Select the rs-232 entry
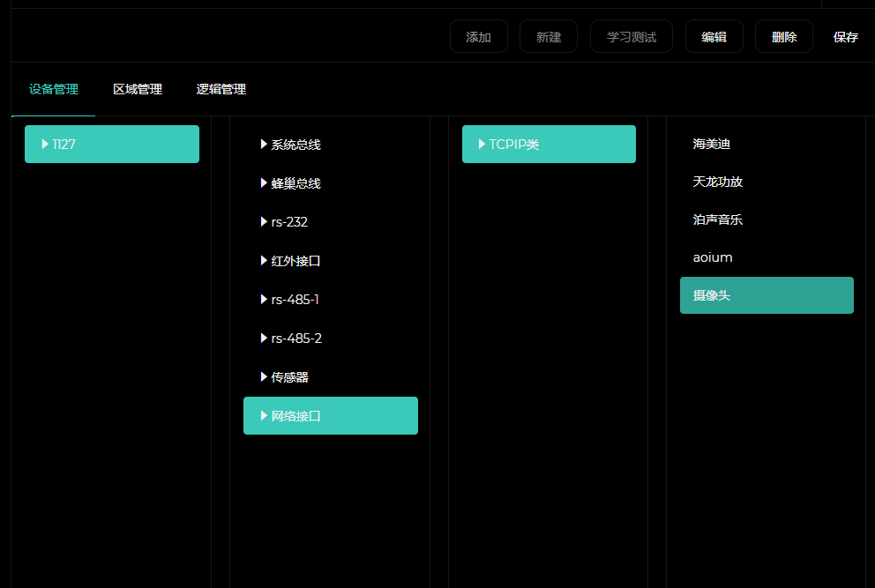The height and width of the screenshot is (588, 875). 331,222
